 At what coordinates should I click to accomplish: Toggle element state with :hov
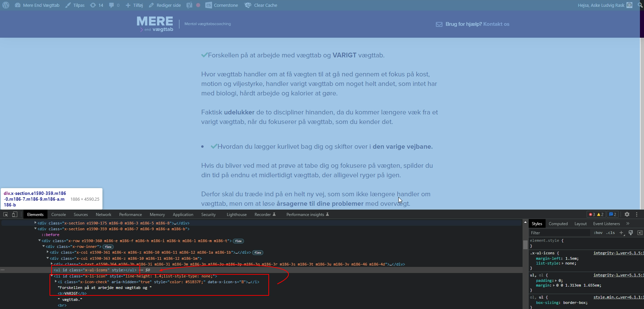598,233
